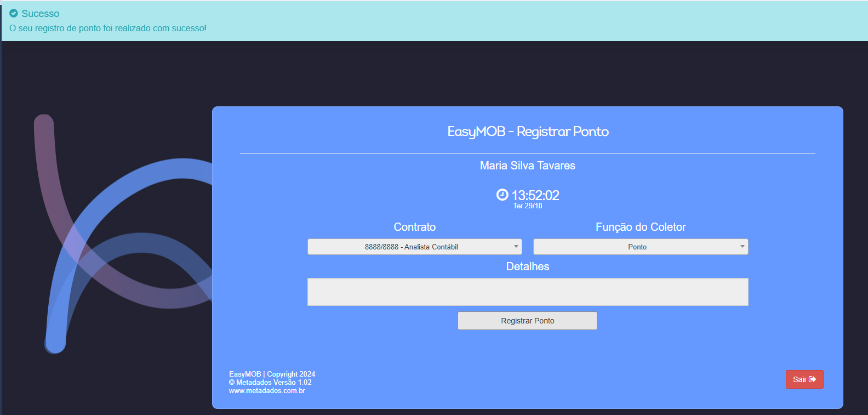
Task: Click the date text Ter 29/10
Action: tap(528, 206)
